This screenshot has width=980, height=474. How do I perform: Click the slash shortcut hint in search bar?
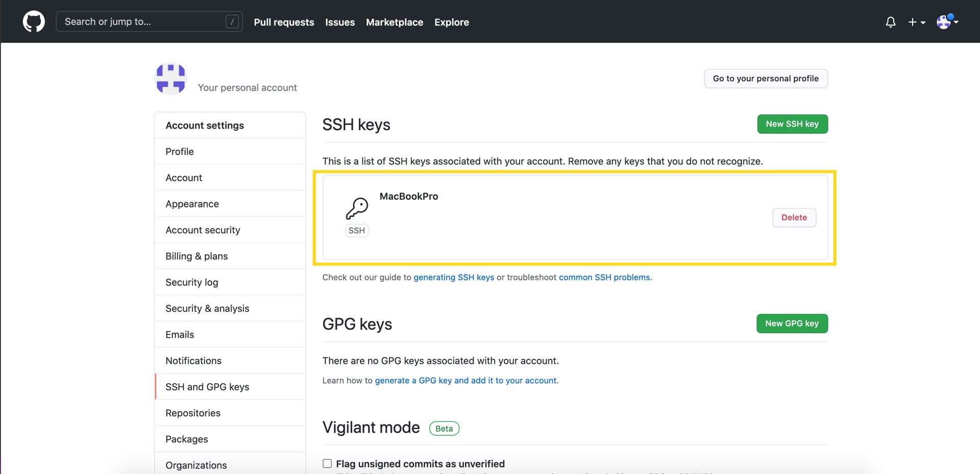tap(232, 21)
